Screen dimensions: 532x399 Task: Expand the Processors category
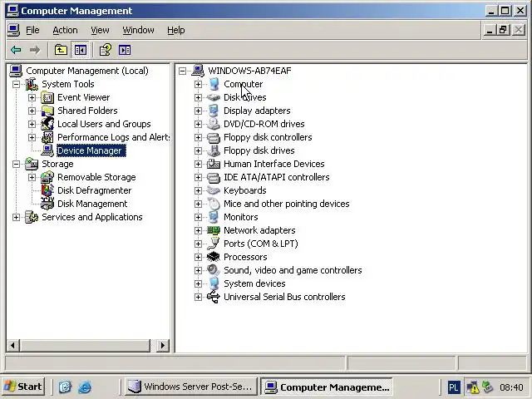tap(198, 257)
